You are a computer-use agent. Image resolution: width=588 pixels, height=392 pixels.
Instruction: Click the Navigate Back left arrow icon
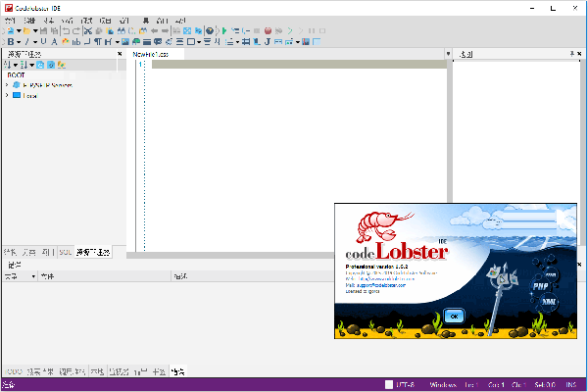pyautogui.click(x=154, y=30)
